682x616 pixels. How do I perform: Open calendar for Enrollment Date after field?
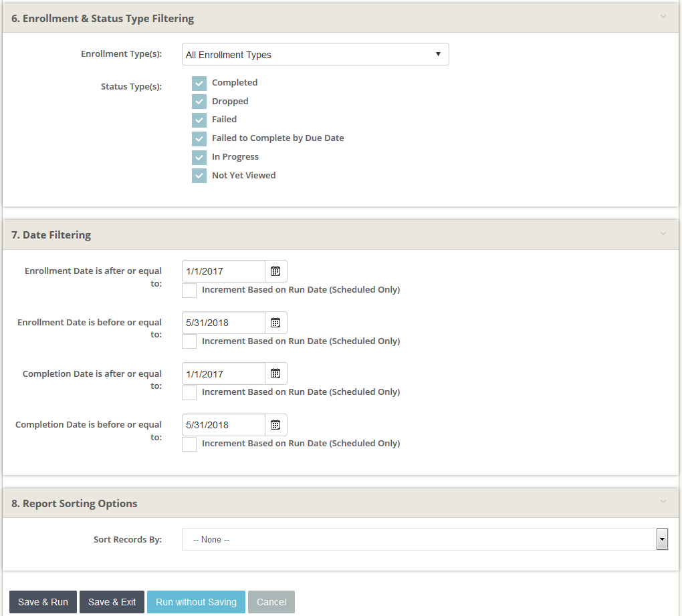pyautogui.click(x=275, y=271)
